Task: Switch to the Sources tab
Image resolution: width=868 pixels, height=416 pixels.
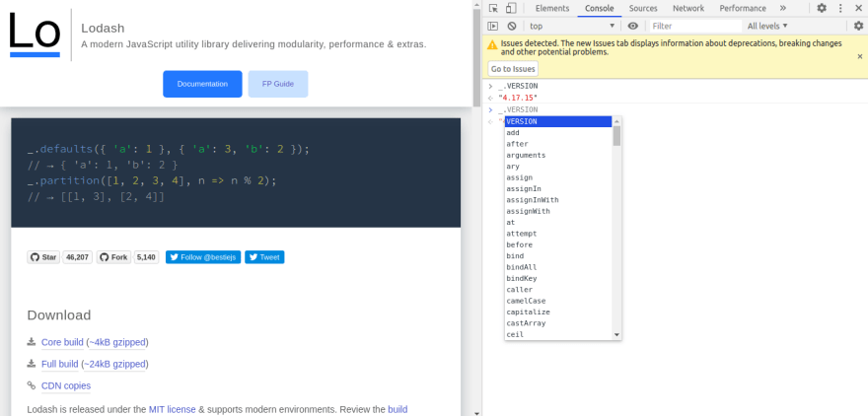Action: [643, 8]
